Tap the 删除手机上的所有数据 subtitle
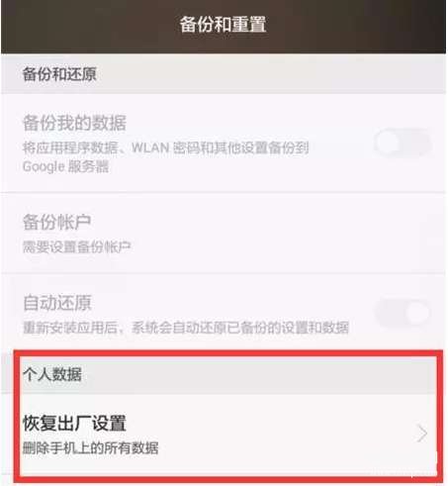 tap(91, 447)
